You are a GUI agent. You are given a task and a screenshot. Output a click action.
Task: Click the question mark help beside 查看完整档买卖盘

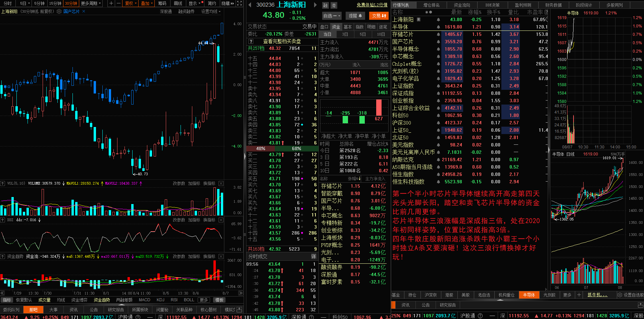(251, 41)
